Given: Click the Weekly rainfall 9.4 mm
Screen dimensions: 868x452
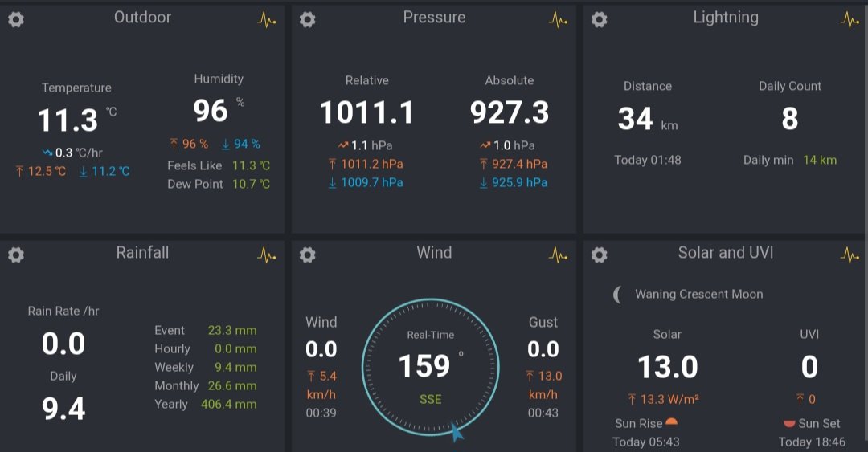Looking at the screenshot, I should (235, 367).
